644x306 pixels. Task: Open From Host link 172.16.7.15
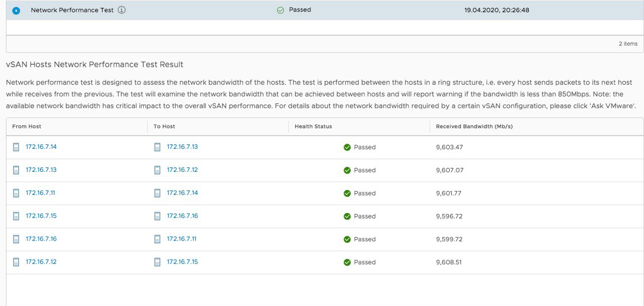click(x=41, y=216)
